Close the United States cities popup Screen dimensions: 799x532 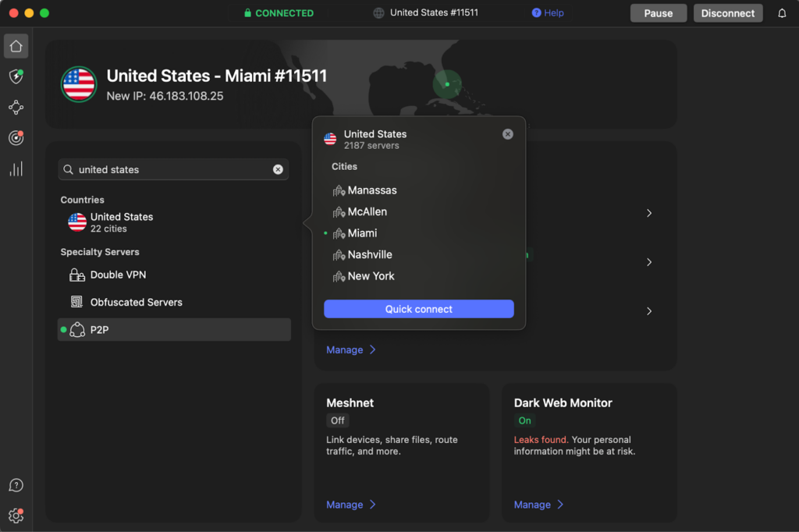pos(507,134)
